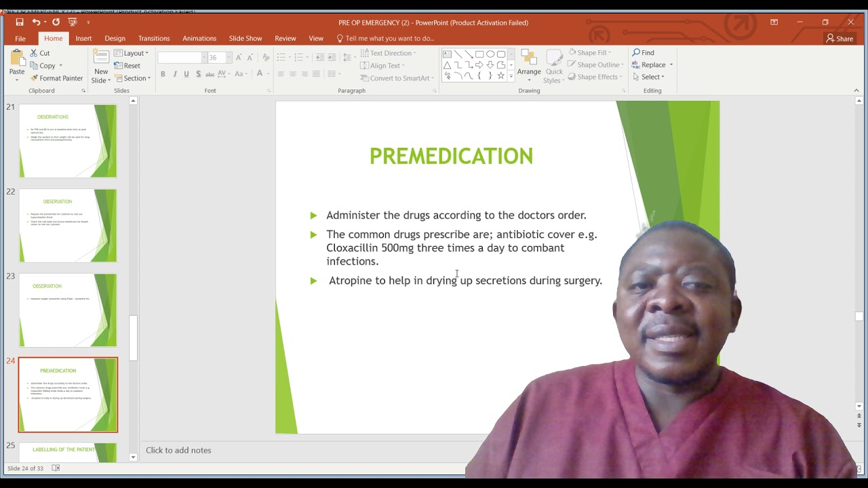Image resolution: width=868 pixels, height=488 pixels.
Task: Select the Text Box shape
Action: (x=447, y=54)
